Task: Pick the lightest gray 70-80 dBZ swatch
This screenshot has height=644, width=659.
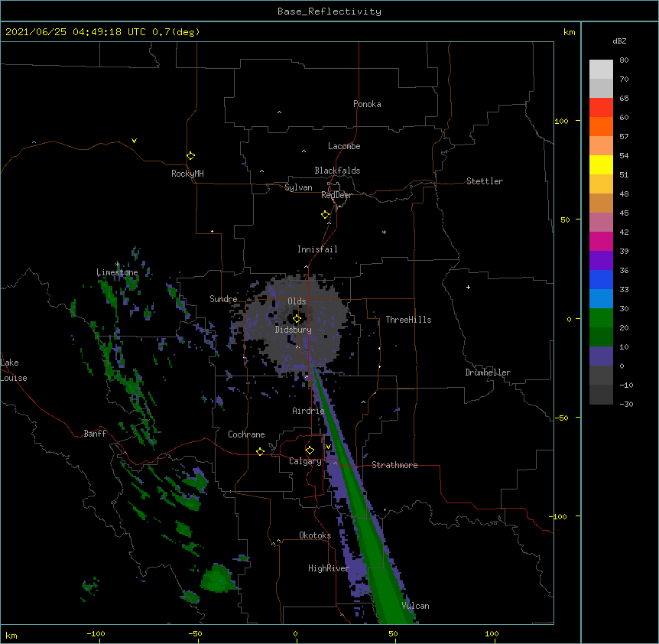Action: [x=601, y=70]
